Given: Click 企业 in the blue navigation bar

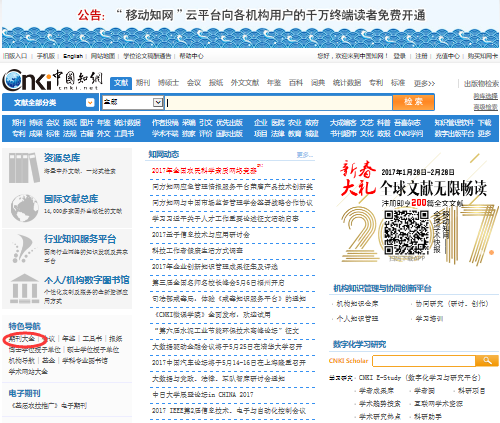Looking at the screenshot, I should click(261, 123).
